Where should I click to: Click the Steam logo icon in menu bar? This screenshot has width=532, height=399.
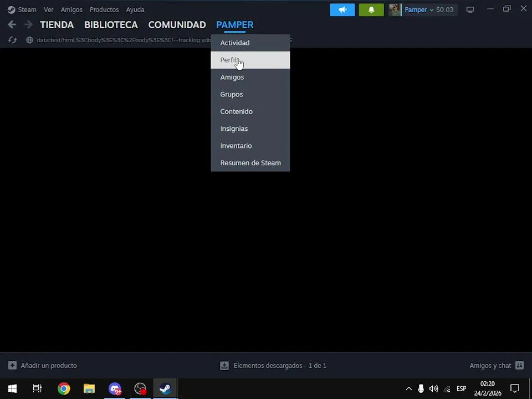pyautogui.click(x=11, y=9)
